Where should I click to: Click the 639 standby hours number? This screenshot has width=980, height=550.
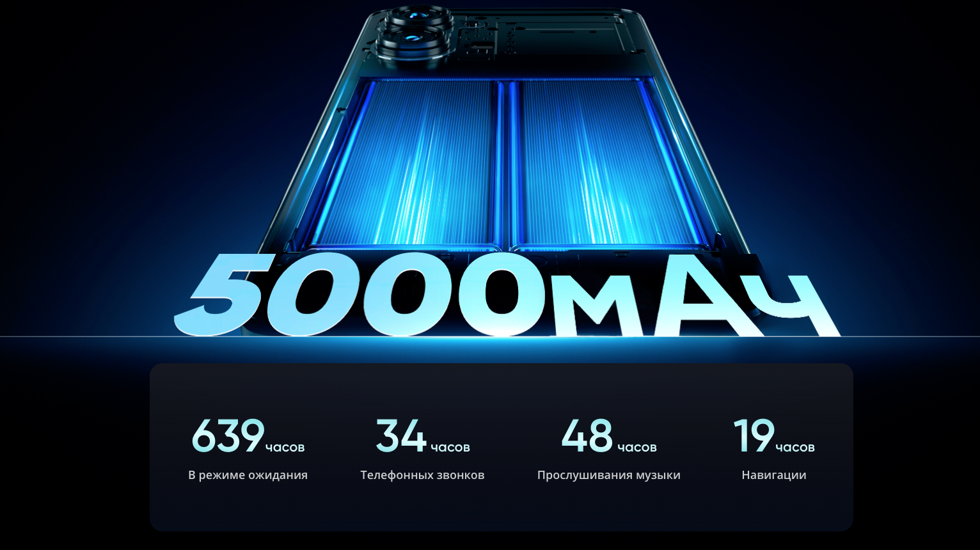[227, 436]
